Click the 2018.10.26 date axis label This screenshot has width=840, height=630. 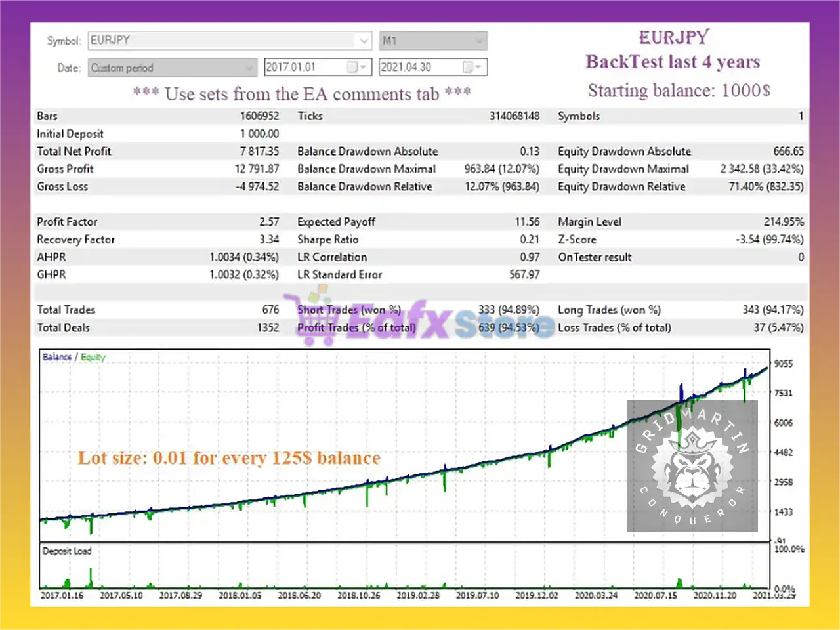[359, 595]
